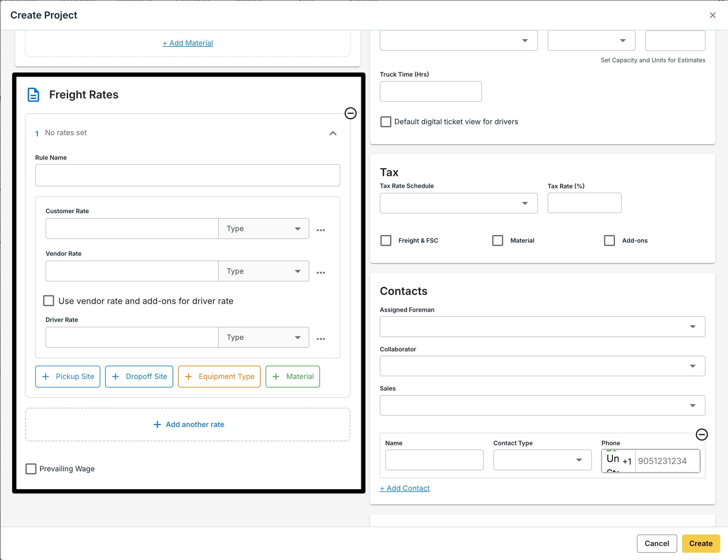Click the yellow Create button
Screen dimensions: 728x560
coord(701,543)
